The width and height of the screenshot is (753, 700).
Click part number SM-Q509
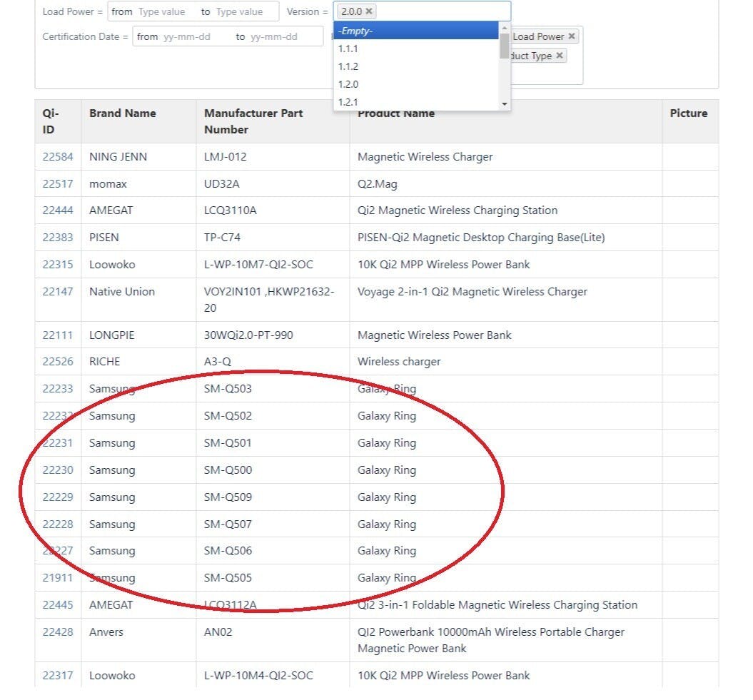coord(228,497)
